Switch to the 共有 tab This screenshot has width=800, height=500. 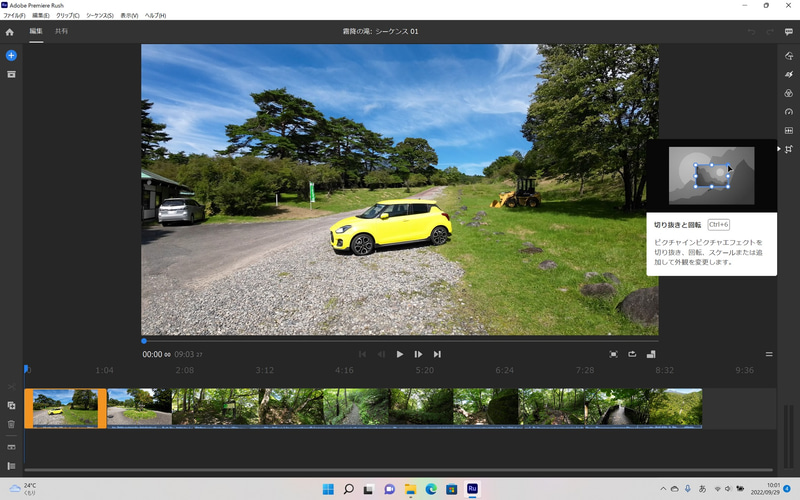tap(61, 31)
